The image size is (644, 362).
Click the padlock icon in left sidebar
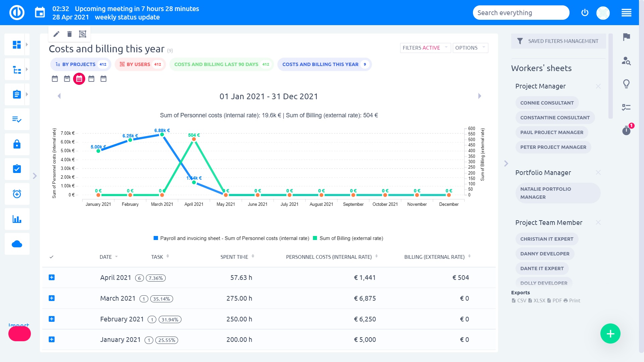pos(17,144)
